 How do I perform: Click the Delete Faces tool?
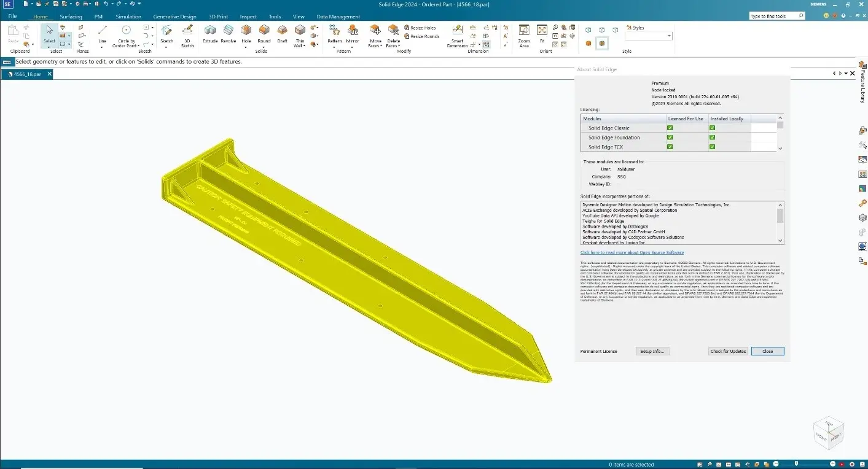pyautogui.click(x=394, y=35)
